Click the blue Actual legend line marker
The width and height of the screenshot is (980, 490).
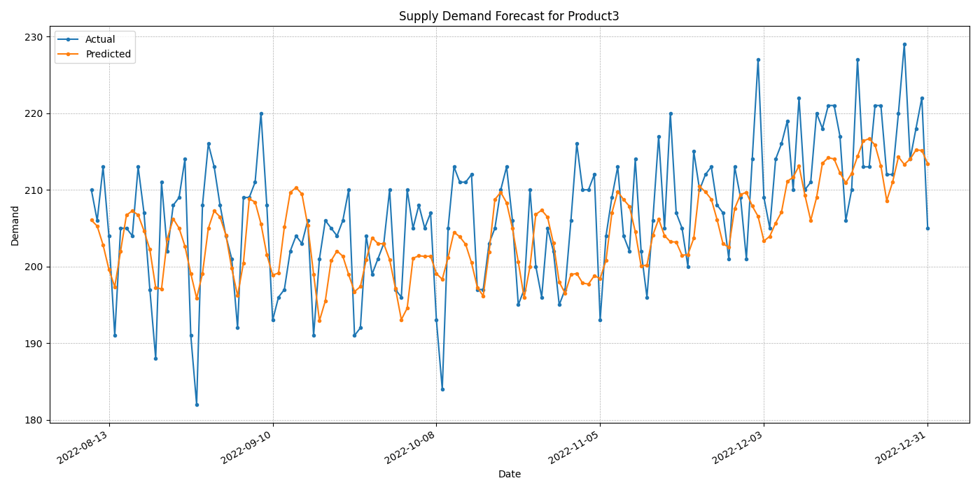pyautogui.click(x=69, y=40)
